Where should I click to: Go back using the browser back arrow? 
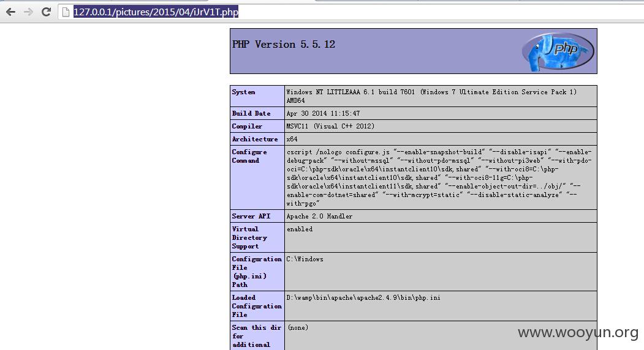[x=10, y=12]
